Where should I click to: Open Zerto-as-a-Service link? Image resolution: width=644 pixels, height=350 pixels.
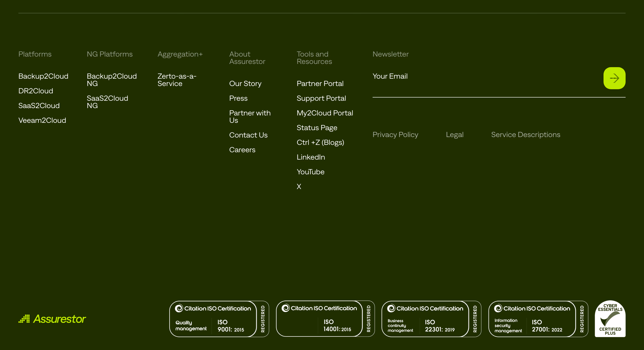click(177, 80)
